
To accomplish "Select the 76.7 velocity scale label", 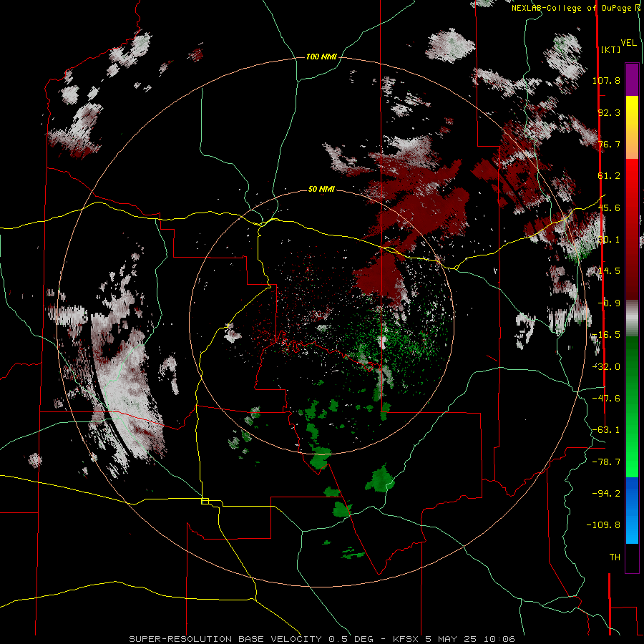I will point(609,144).
